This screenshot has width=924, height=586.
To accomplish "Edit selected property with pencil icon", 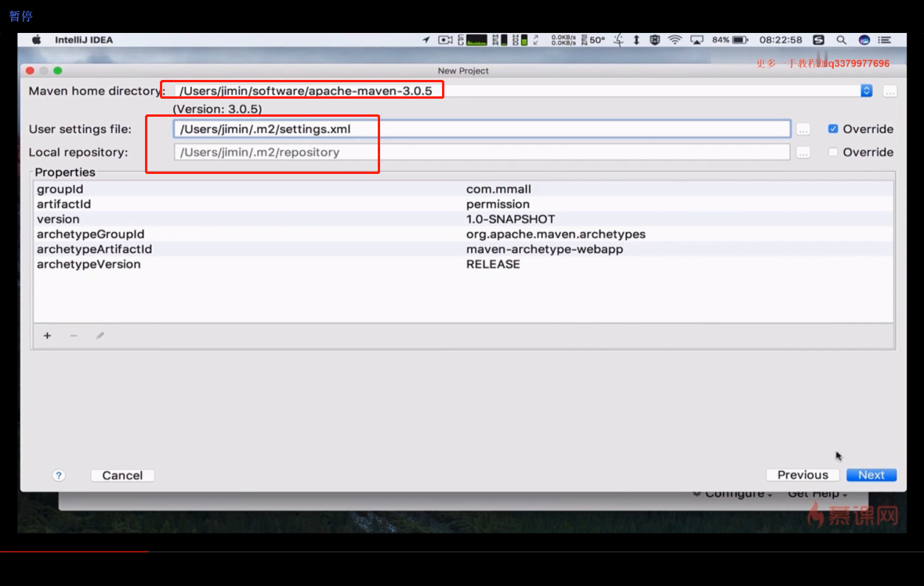I will [100, 336].
